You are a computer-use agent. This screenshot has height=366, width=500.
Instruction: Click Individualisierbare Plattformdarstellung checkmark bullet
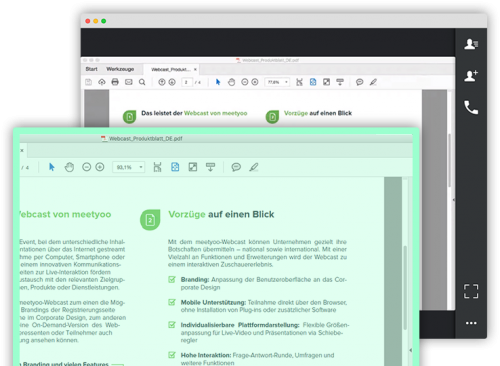coord(172,324)
